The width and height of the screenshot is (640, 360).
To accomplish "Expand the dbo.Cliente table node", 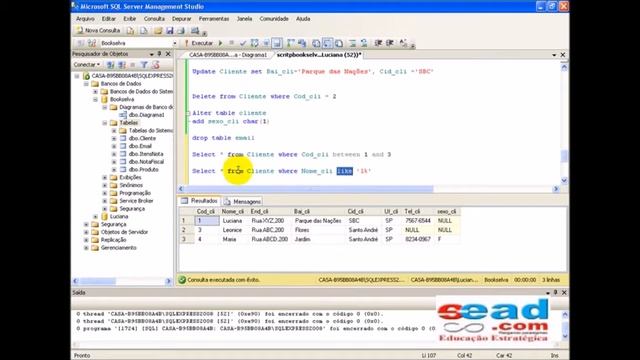I will point(114,138).
